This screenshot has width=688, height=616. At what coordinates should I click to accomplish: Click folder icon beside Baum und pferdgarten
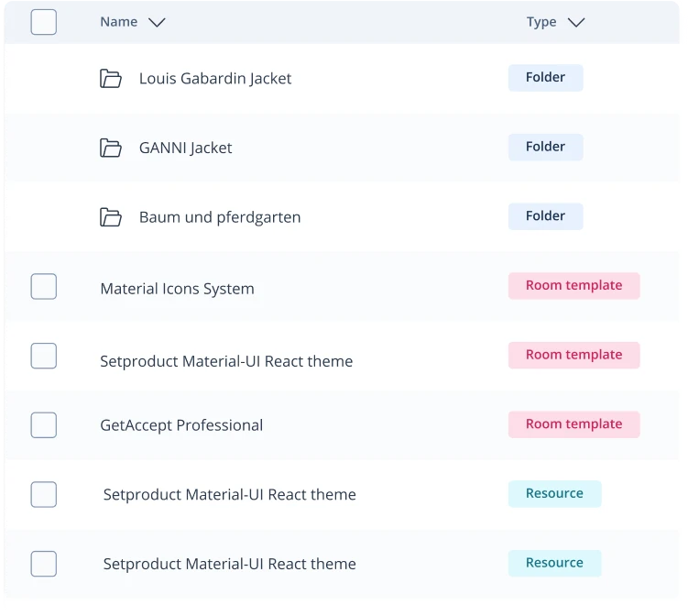click(x=111, y=217)
